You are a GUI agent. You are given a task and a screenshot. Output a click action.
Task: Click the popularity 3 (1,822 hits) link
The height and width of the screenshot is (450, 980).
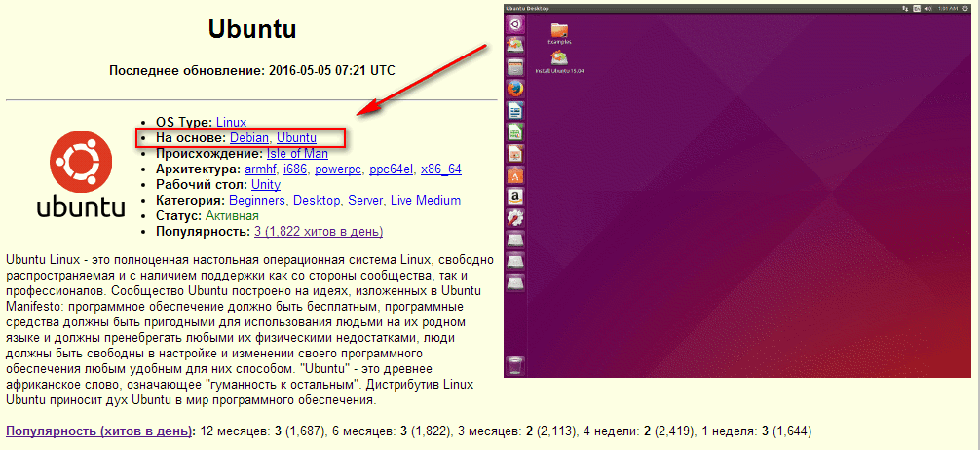[x=318, y=232]
